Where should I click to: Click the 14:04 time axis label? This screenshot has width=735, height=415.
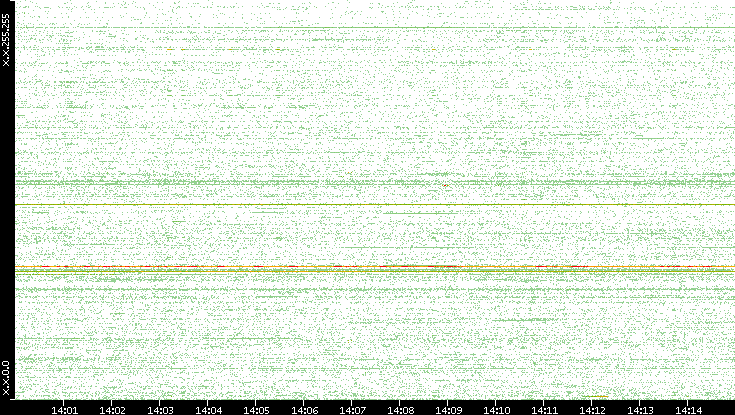tap(208, 411)
